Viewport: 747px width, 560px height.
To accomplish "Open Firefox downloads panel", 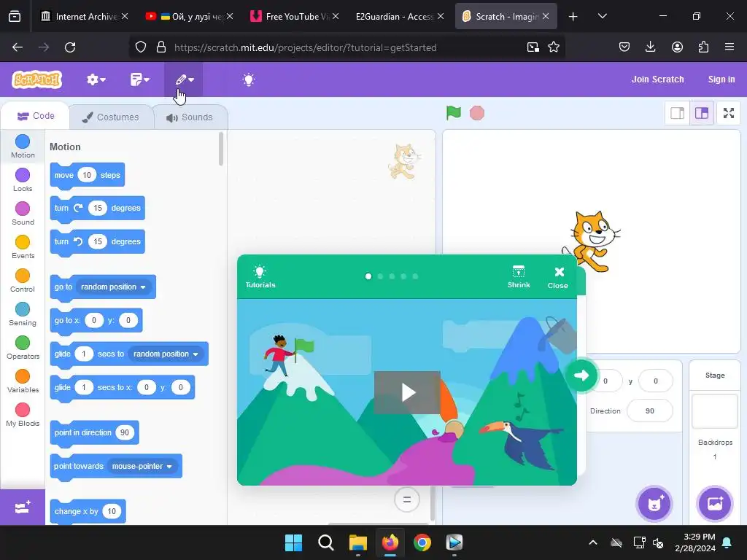I will [x=650, y=47].
